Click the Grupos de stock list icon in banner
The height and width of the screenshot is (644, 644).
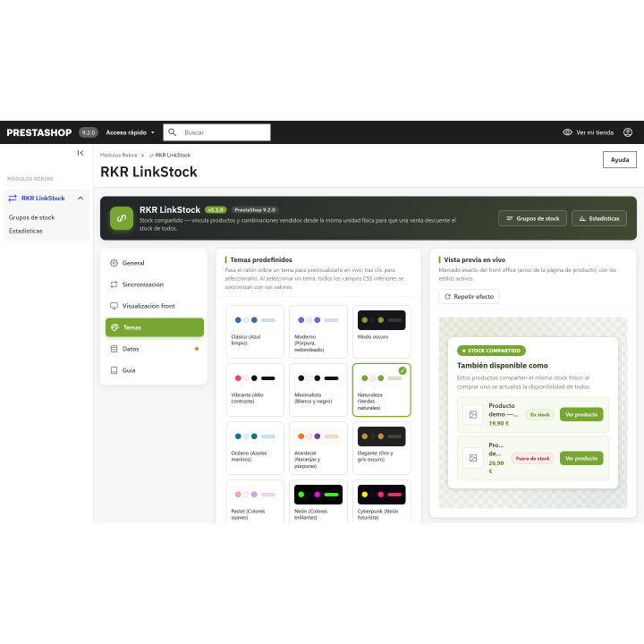point(510,218)
